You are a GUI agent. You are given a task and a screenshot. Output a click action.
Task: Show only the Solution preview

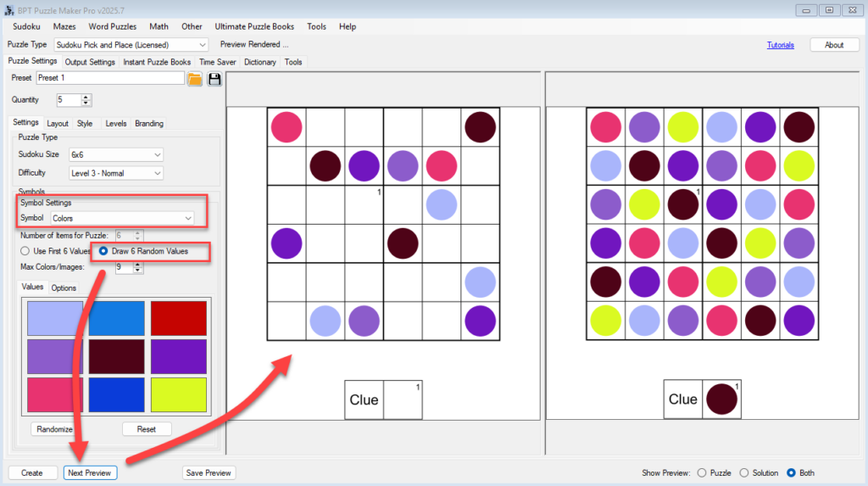point(745,472)
